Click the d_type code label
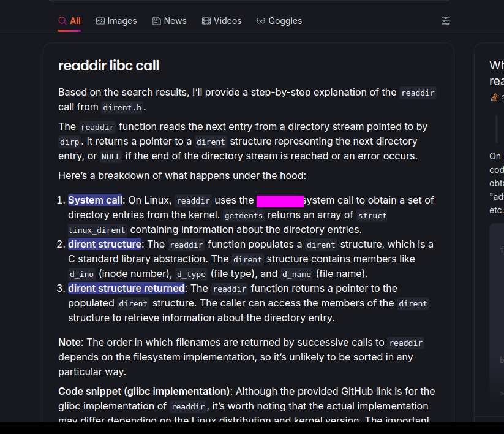Screen dimensions: 504x434 (x=191, y=274)
